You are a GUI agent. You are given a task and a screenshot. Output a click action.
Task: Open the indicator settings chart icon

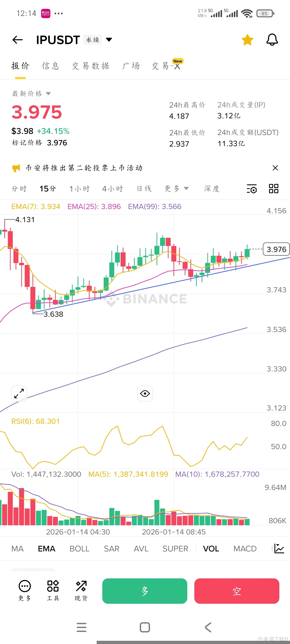pos(279,548)
